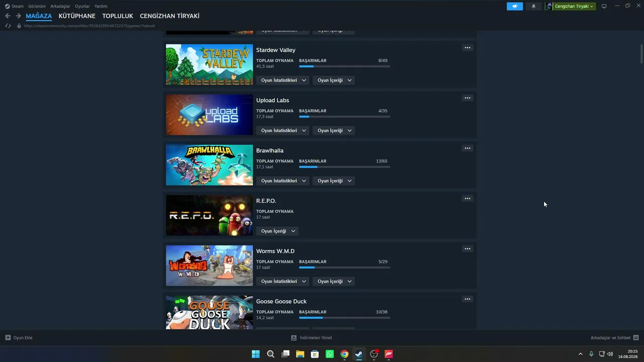Click the Brawlhalla game thumbnail
The width and height of the screenshot is (644, 362).
(x=209, y=165)
